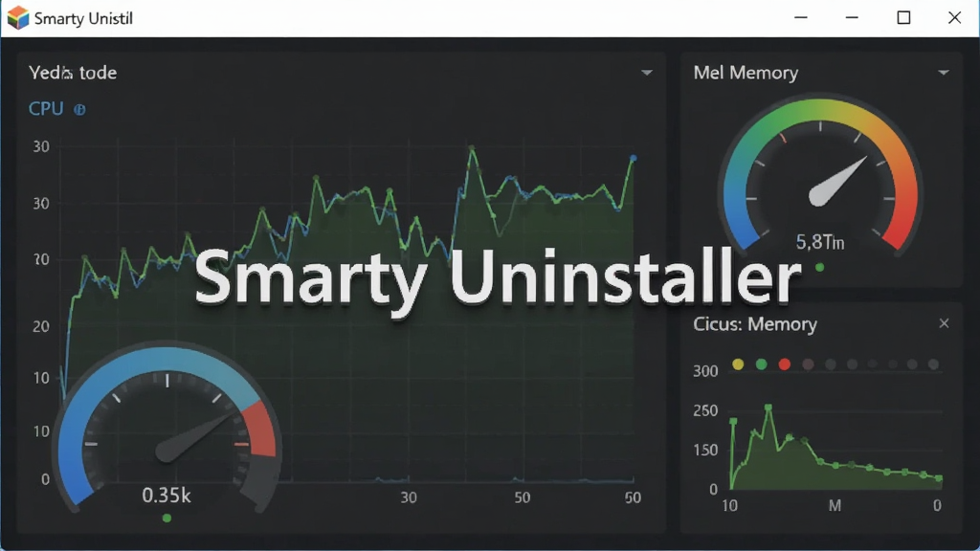Viewport: 980px width, 551px height.
Task: Click the info icon beside CPU
Action: point(79,110)
